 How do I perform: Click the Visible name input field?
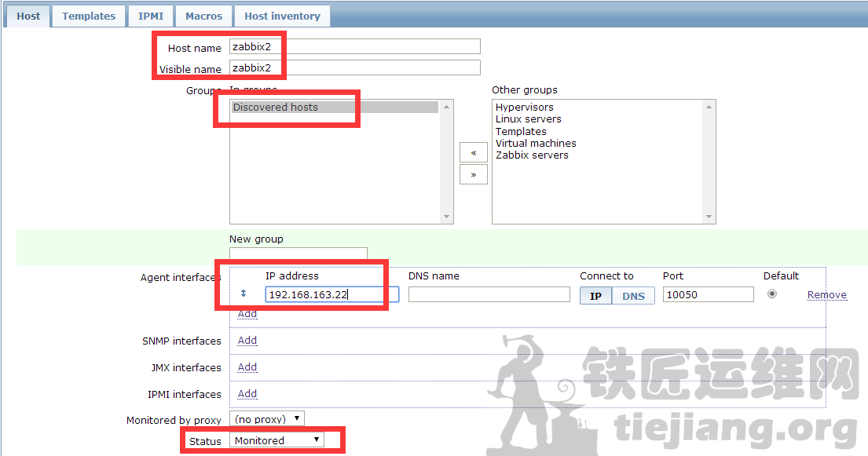pyautogui.click(x=355, y=67)
